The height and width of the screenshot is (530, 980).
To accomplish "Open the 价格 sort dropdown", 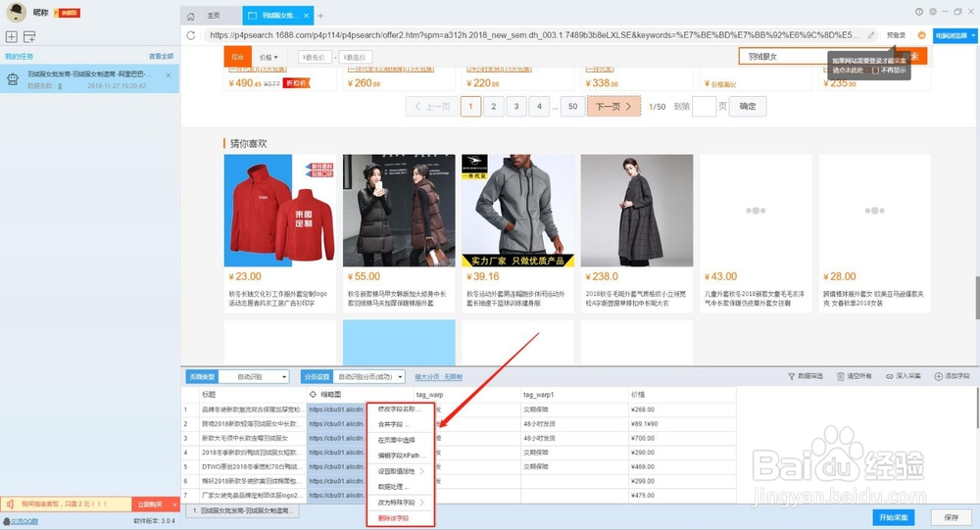I will point(269,57).
